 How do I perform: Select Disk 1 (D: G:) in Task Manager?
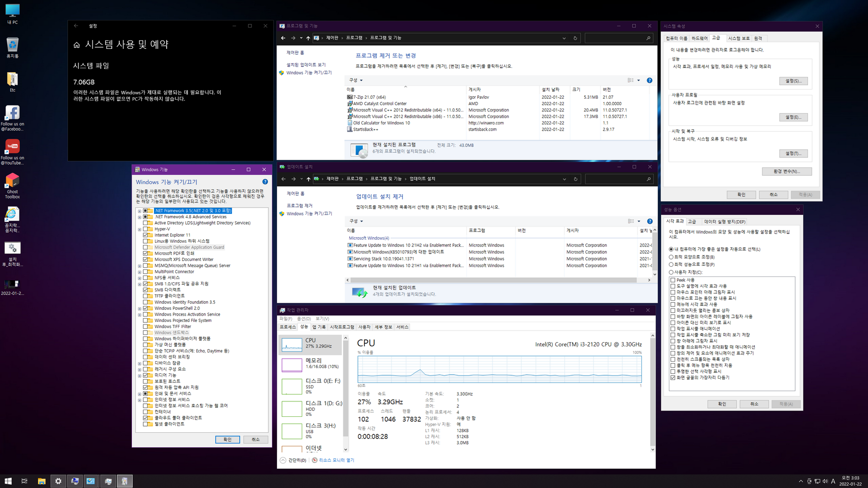click(x=310, y=409)
